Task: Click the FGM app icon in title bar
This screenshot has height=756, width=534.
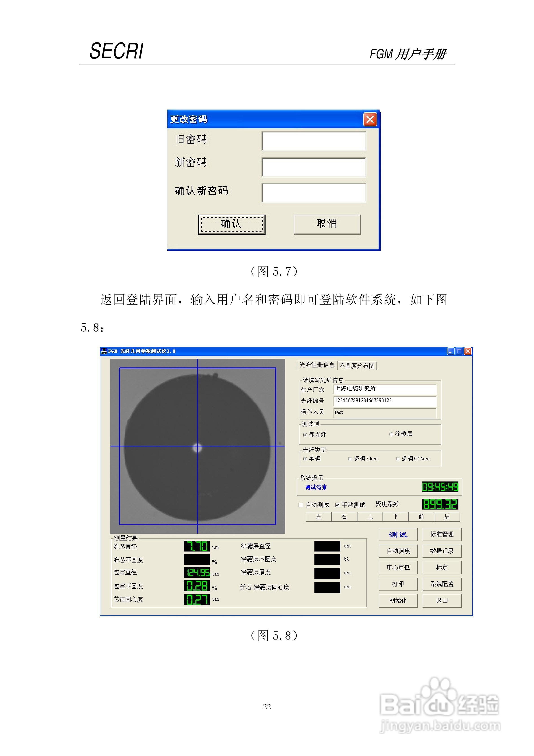Action: point(104,351)
